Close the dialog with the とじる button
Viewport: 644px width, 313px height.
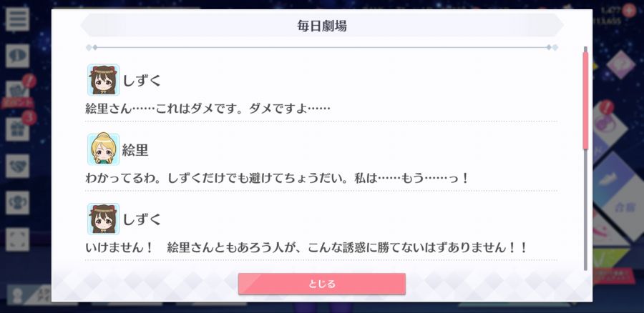(x=321, y=284)
